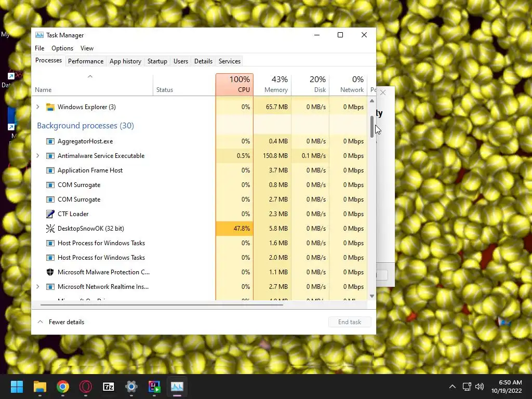Select Host Process for Windows Tasks 2.0 MB

[x=199, y=258]
